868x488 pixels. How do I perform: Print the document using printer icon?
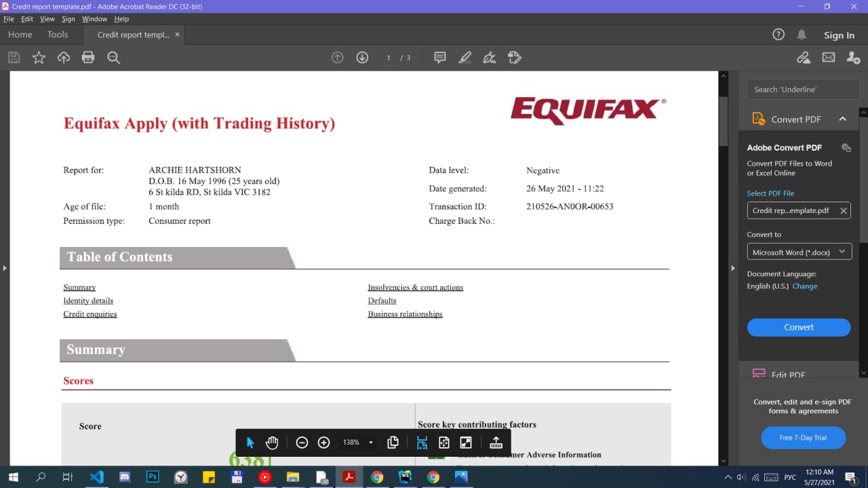tap(88, 58)
